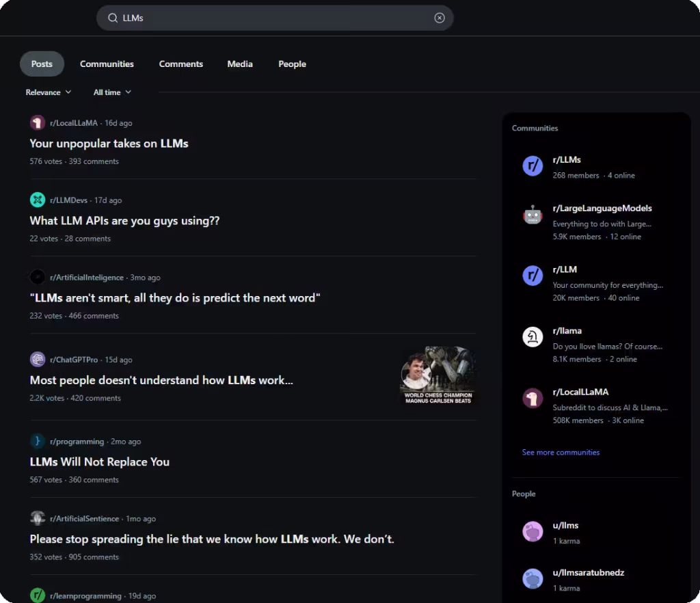Screen dimensions: 700x603
Task: Open r/LocalLLaMA community with 508K members
Action: tap(580, 392)
